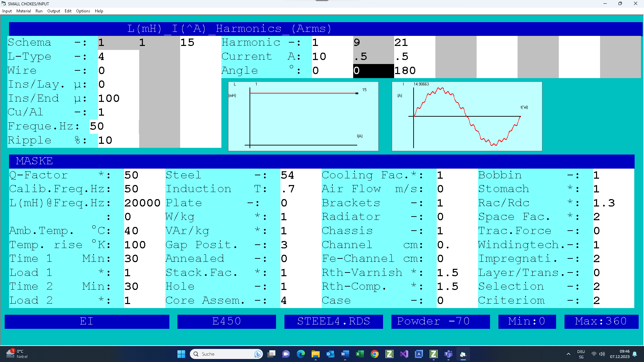Open Outlook from taskbar
The width and height of the screenshot is (644, 362).
pyautogui.click(x=330, y=354)
